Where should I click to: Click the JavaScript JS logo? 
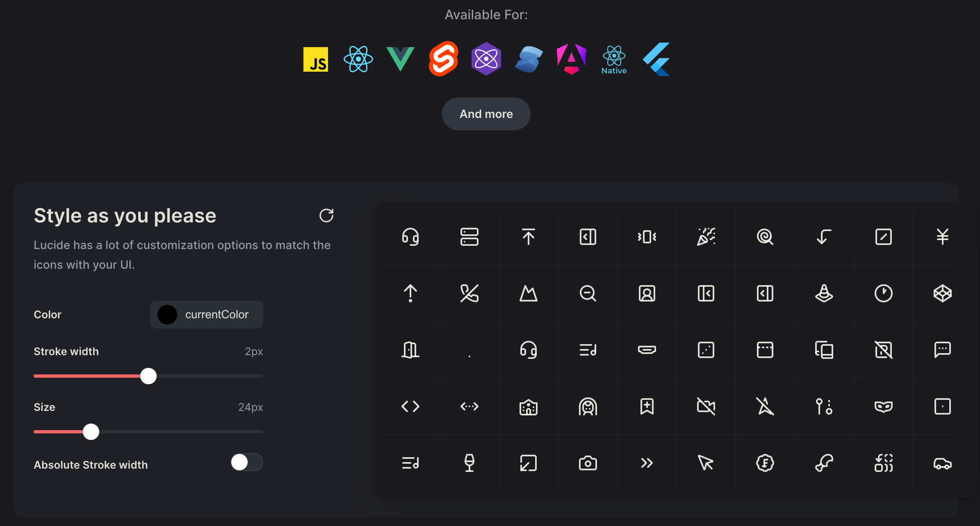(315, 59)
